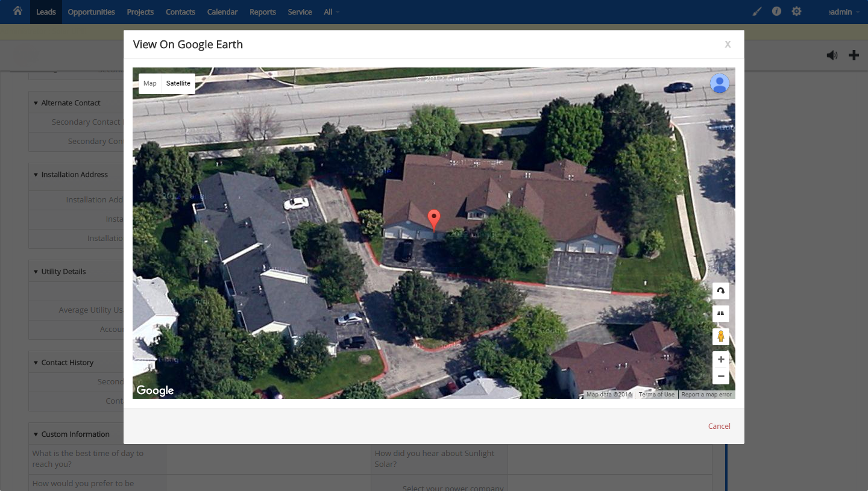This screenshot has height=491, width=868.
Task: Open the Contacts tab
Action: coord(180,12)
